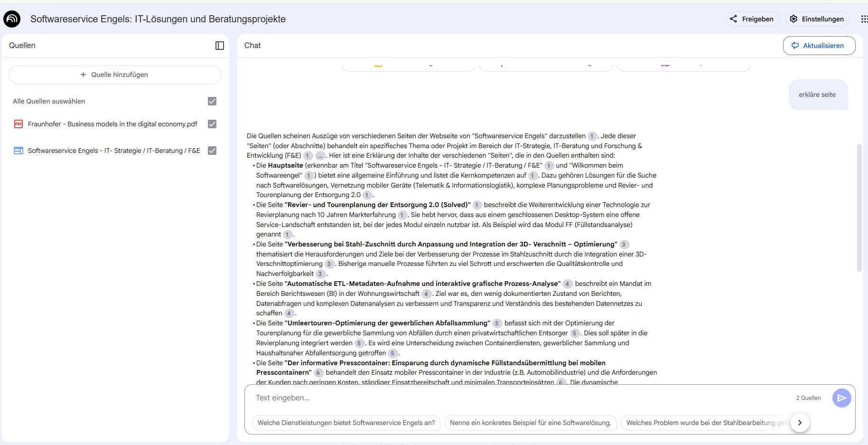868x445 pixels.
Task: Click "Quelle hinzufügen" to add a source
Action: [x=115, y=75]
